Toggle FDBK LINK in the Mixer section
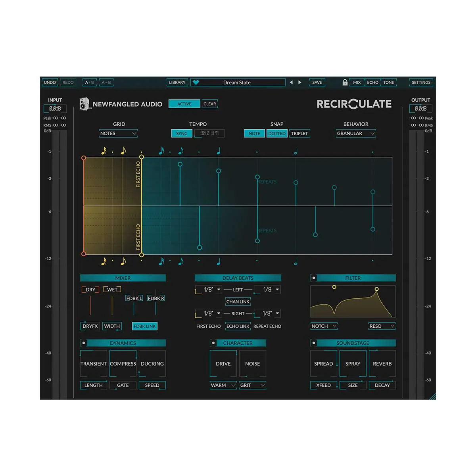 tap(144, 326)
